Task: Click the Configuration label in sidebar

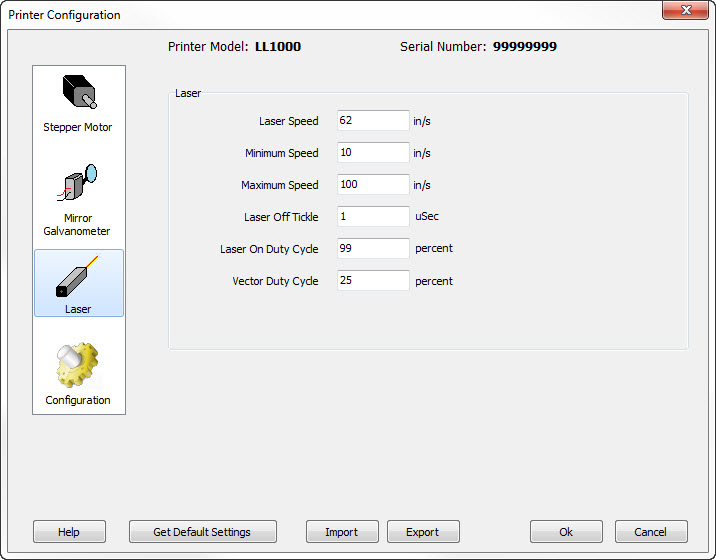Action: coord(78,400)
